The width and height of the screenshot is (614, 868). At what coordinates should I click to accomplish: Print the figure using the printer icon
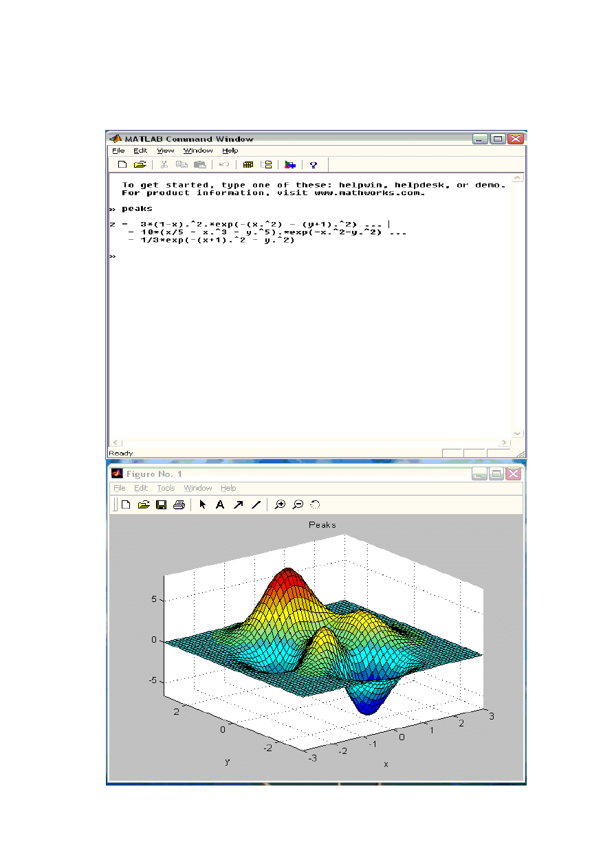tap(179, 504)
